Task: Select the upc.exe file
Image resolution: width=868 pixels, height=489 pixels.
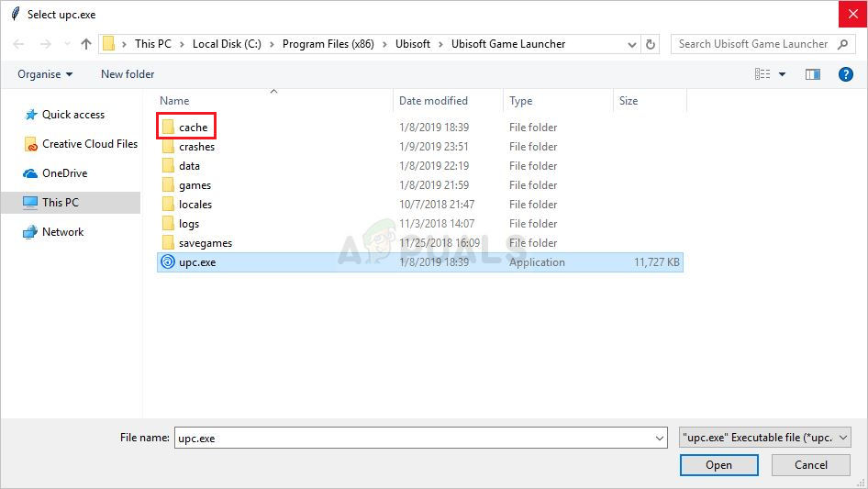Action: (x=420, y=262)
